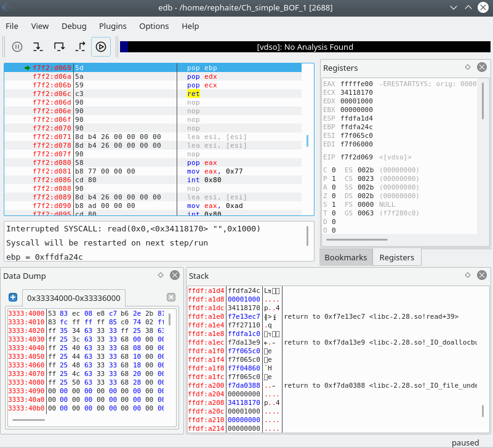Open the Debug menu
This screenshot has height=448, width=493.
[x=74, y=26]
